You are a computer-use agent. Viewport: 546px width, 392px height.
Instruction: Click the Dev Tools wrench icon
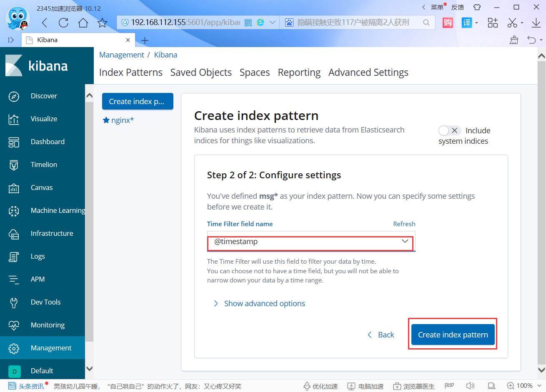14,302
